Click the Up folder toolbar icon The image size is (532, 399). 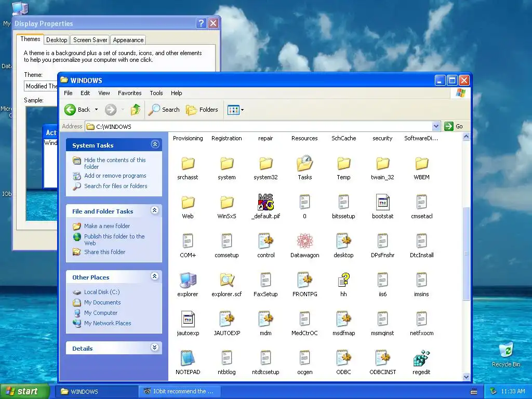(136, 110)
